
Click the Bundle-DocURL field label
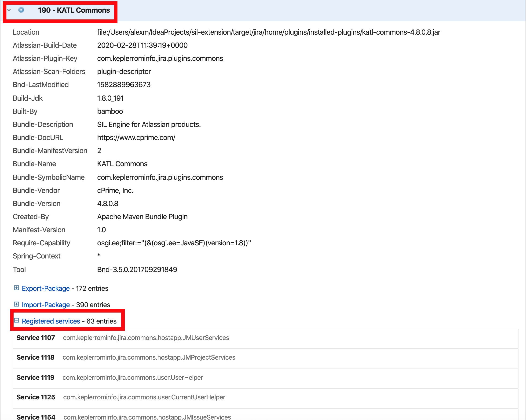38,138
